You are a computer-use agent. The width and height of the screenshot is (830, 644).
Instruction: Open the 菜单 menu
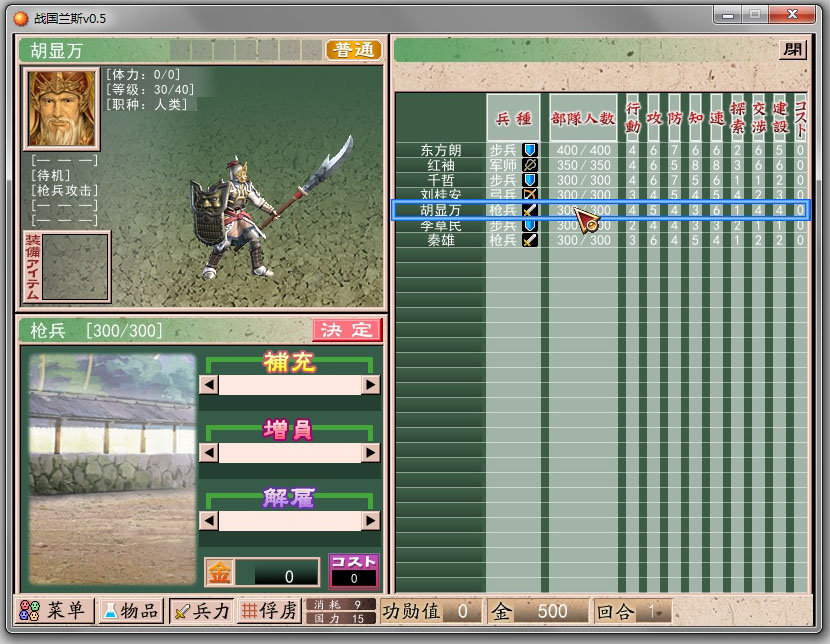[55, 611]
